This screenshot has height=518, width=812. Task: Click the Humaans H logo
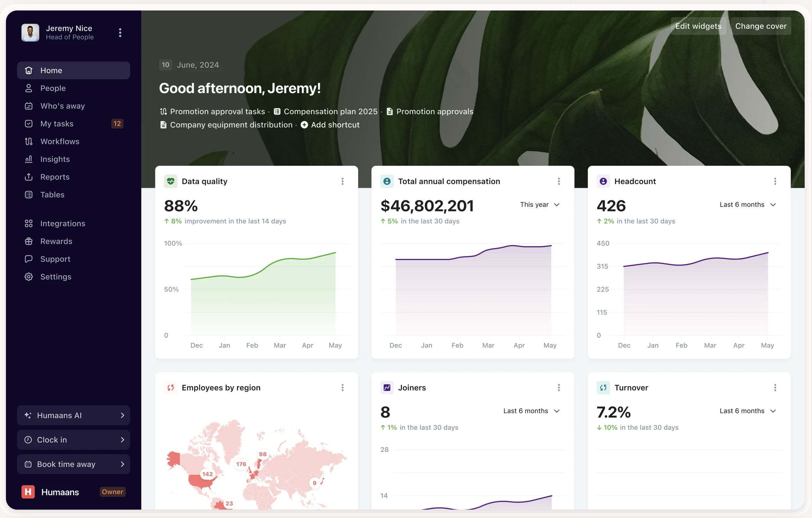[28, 492]
